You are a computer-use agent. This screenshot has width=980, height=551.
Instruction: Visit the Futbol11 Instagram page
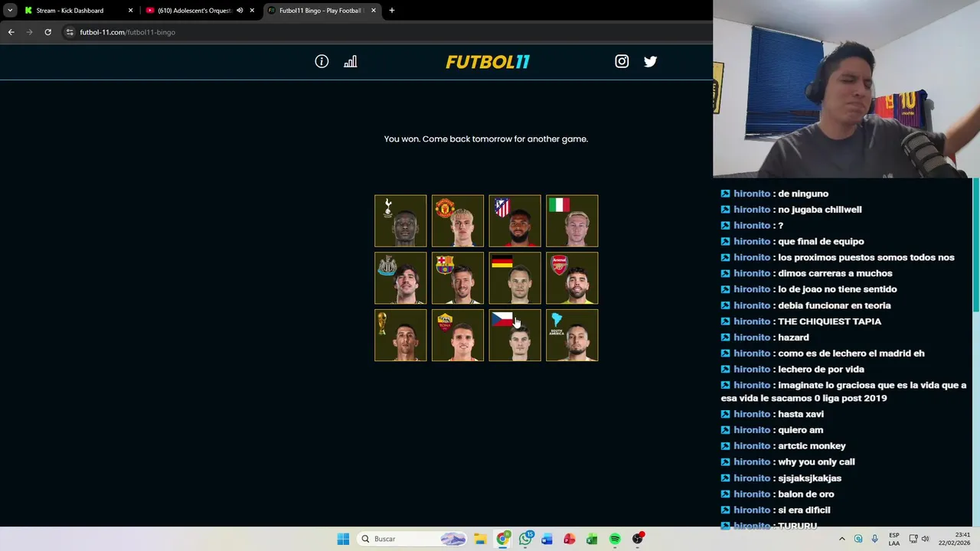click(622, 61)
